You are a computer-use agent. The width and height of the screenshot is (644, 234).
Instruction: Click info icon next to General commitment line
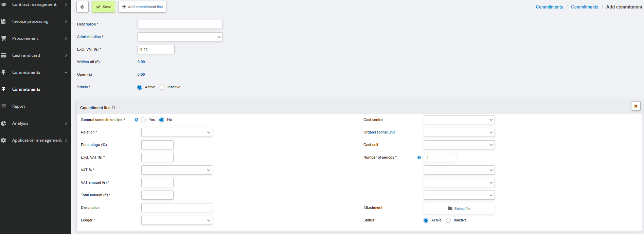[137, 120]
